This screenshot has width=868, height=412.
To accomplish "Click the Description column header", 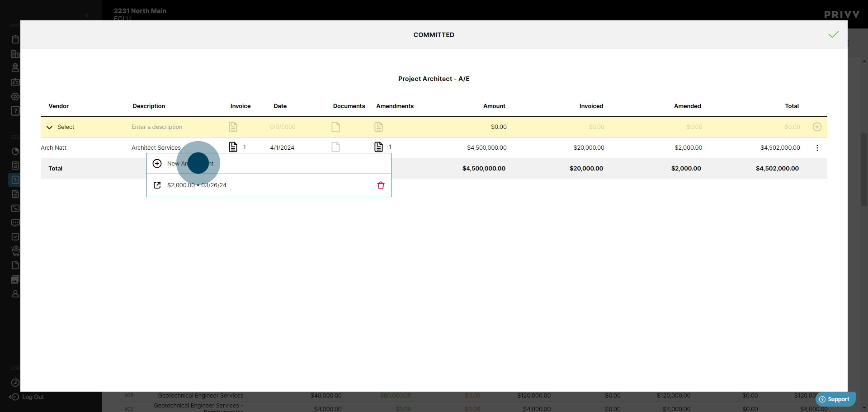I will click(149, 106).
